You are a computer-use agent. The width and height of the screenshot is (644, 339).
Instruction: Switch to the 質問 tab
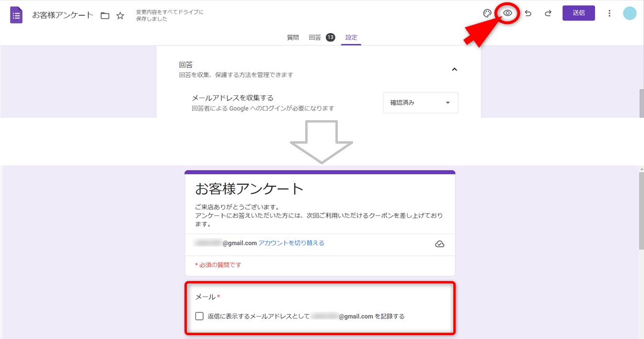click(x=293, y=37)
